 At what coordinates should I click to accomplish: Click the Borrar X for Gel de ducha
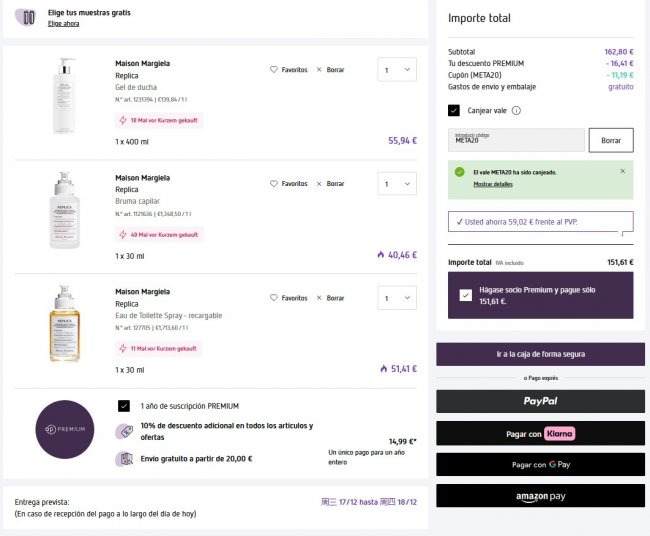319,70
